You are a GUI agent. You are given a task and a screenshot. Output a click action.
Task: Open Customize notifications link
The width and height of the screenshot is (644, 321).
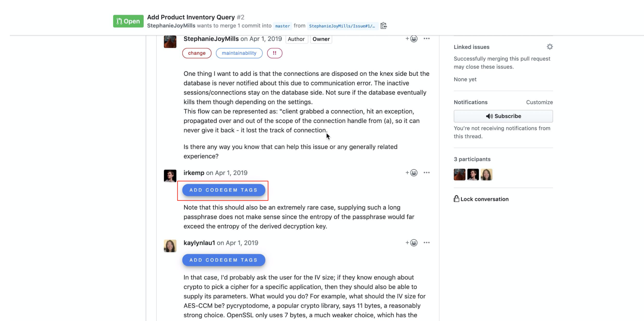click(x=539, y=102)
